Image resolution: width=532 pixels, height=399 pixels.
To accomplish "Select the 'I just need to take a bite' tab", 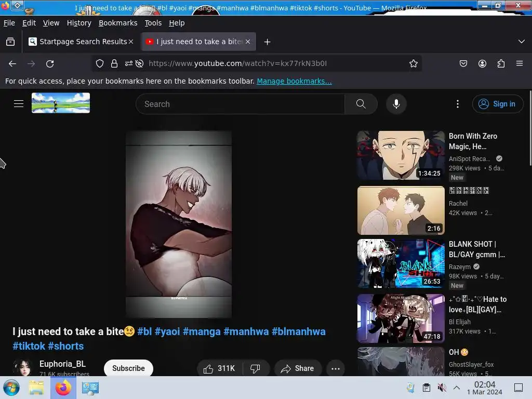I will [x=199, y=42].
